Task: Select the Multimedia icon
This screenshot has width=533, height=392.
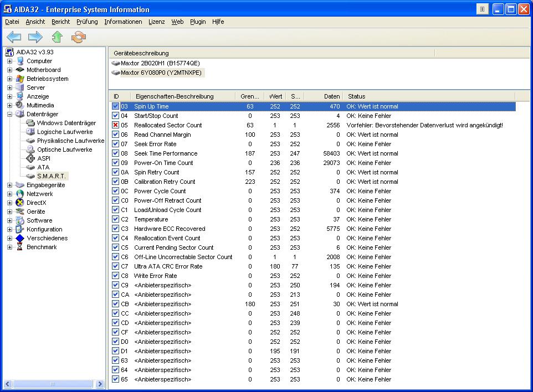Action: point(20,105)
